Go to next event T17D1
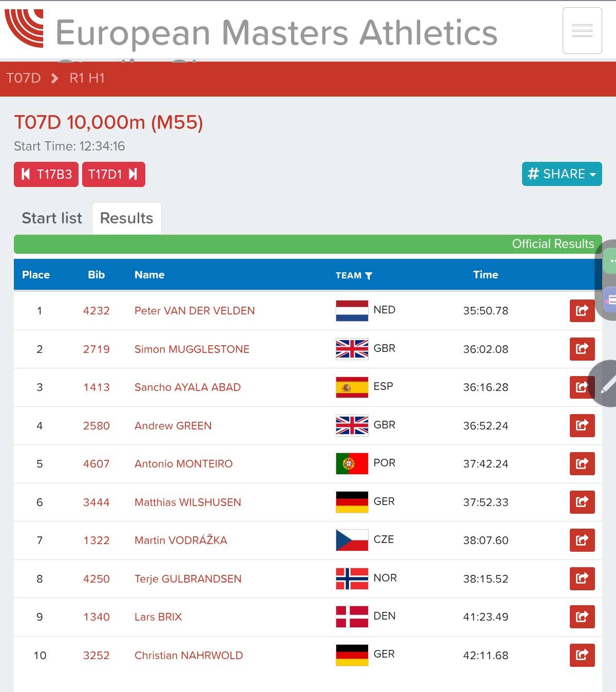Image resolution: width=616 pixels, height=692 pixels. pyautogui.click(x=113, y=175)
